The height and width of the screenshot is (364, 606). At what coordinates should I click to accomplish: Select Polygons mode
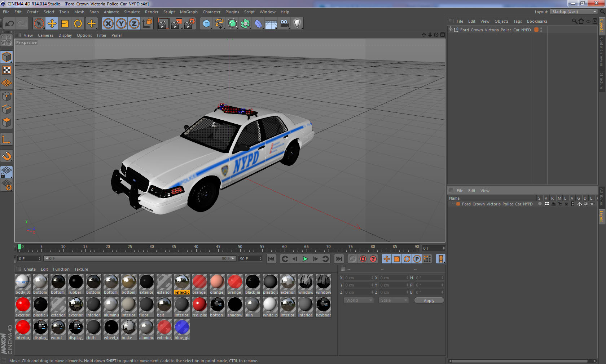(6, 122)
